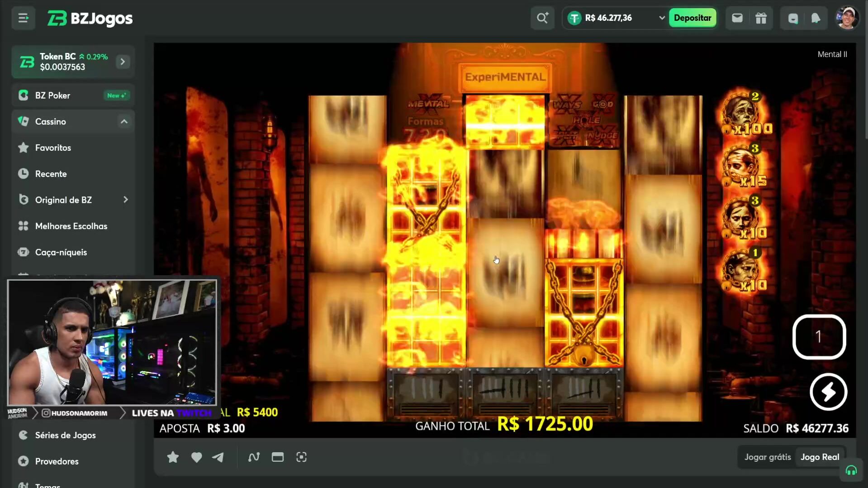
Task: Expand the R$ 46.277,36 balance dropdown
Action: coord(662,18)
